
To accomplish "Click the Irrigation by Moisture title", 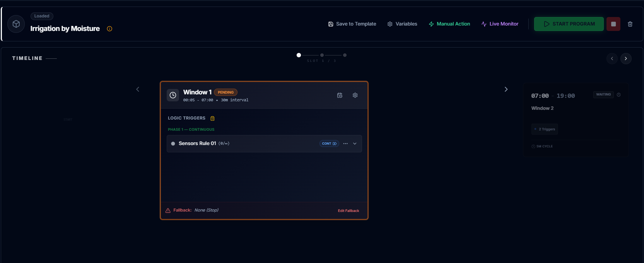I will coord(65,29).
